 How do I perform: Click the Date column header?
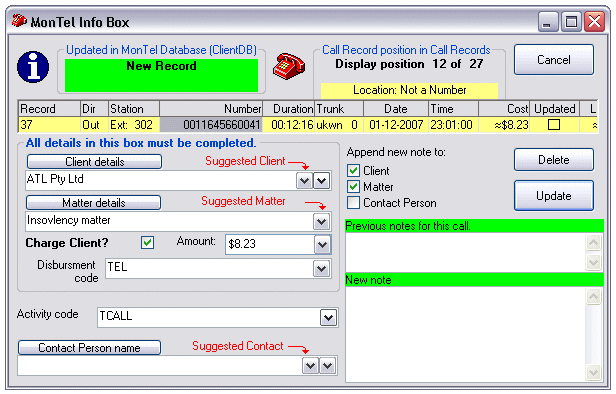(x=396, y=108)
